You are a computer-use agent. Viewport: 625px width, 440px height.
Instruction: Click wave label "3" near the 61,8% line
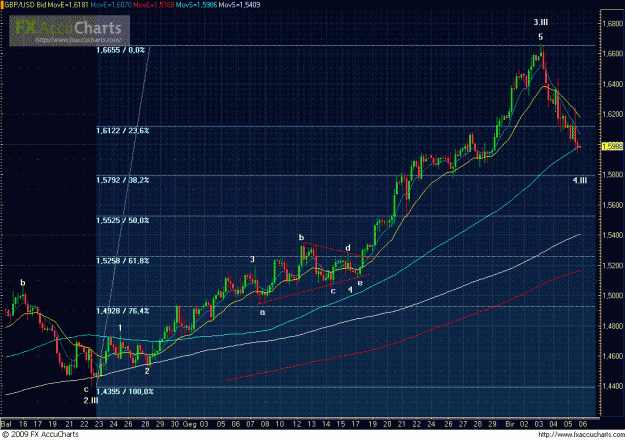(x=252, y=259)
